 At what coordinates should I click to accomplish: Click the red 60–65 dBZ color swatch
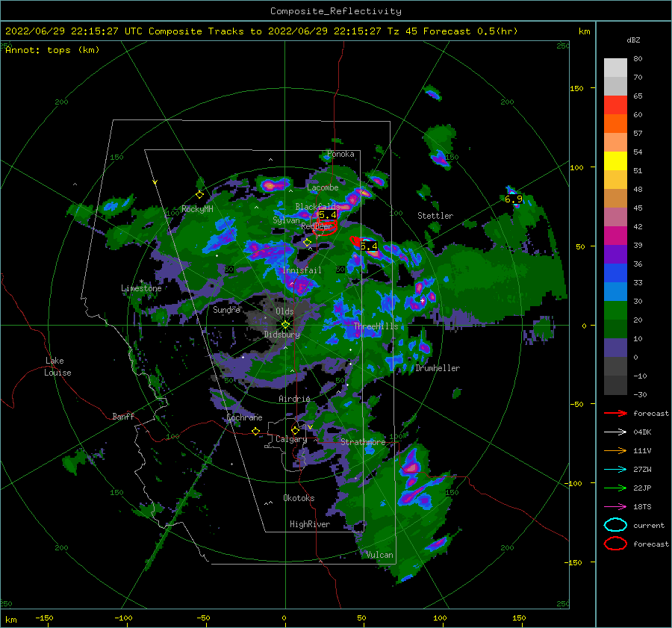(615, 105)
